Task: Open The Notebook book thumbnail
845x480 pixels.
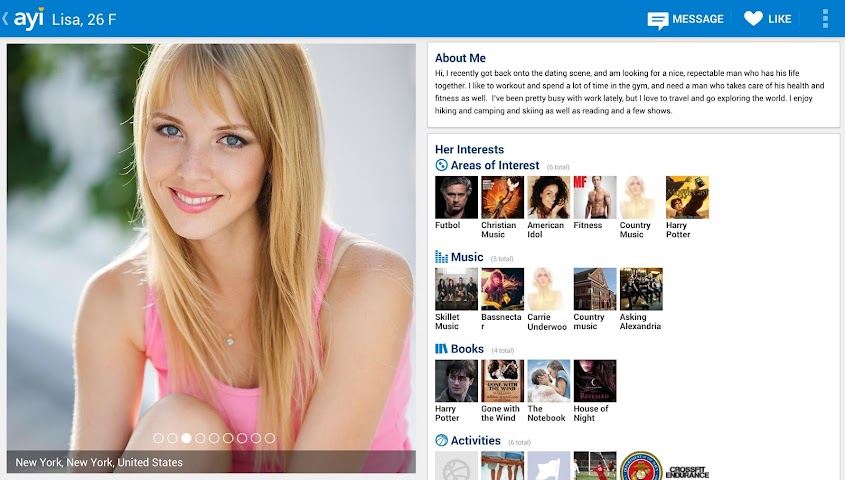Action: (548, 381)
